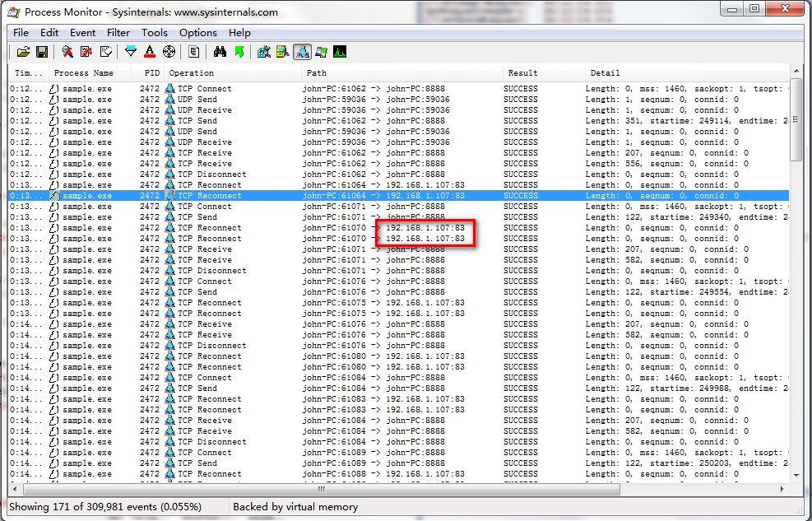
Task: Click the highlighted TCP Reconnect row's path
Action: [x=383, y=196]
